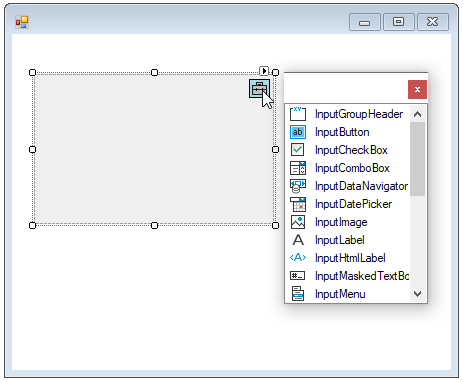Select the InputImage picture icon

[298, 222]
